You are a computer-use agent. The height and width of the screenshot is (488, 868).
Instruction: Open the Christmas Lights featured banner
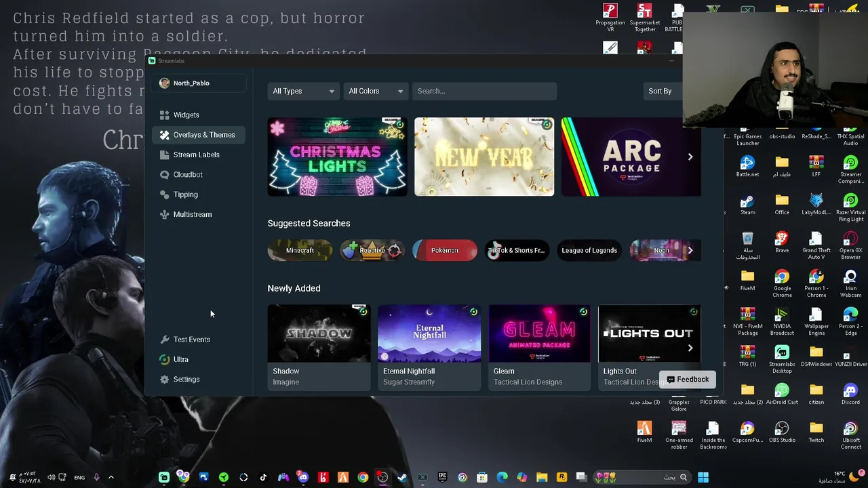coord(338,157)
